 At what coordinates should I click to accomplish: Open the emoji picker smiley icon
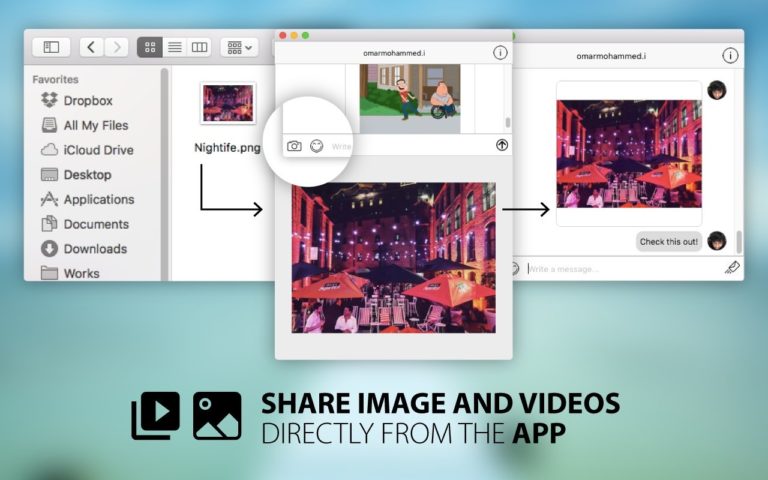click(317, 146)
